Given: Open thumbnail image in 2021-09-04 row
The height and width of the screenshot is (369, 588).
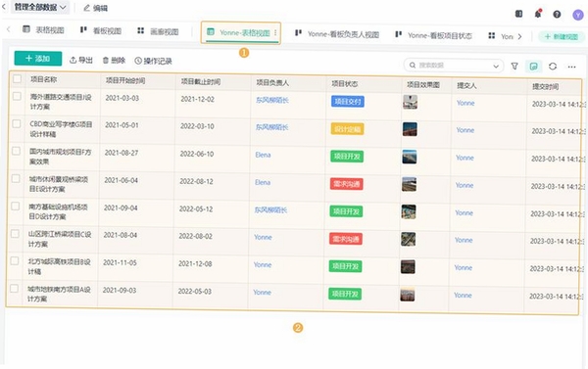Looking at the screenshot, I should tap(409, 211).
